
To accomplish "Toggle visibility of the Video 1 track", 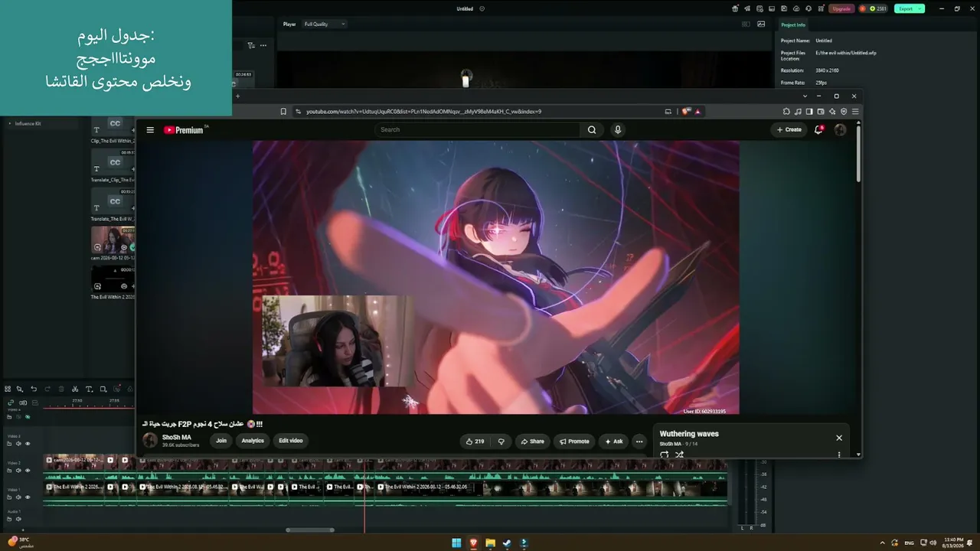I will tap(28, 497).
